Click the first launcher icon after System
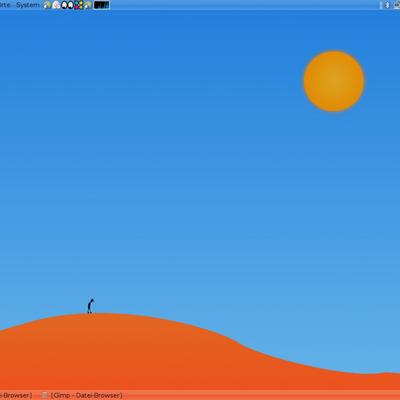 pos(47,5)
